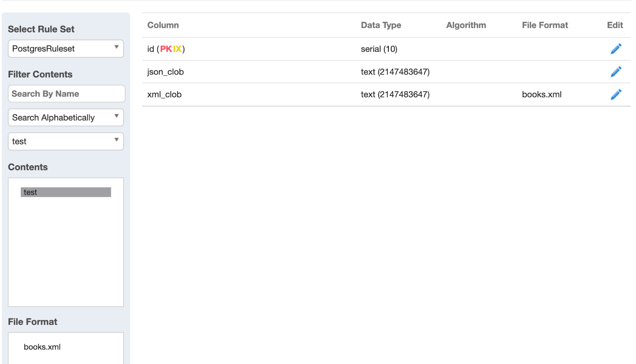Click the PK tag on id row
Viewport: 636px width, 364px height.
point(166,49)
